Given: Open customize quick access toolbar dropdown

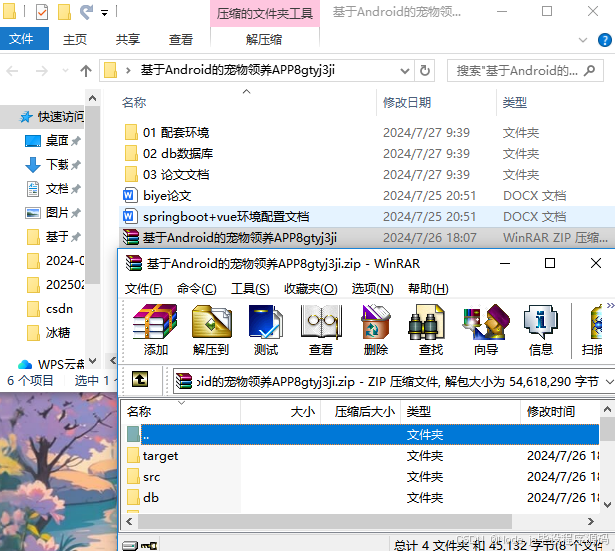Looking at the screenshot, I should coord(104,13).
